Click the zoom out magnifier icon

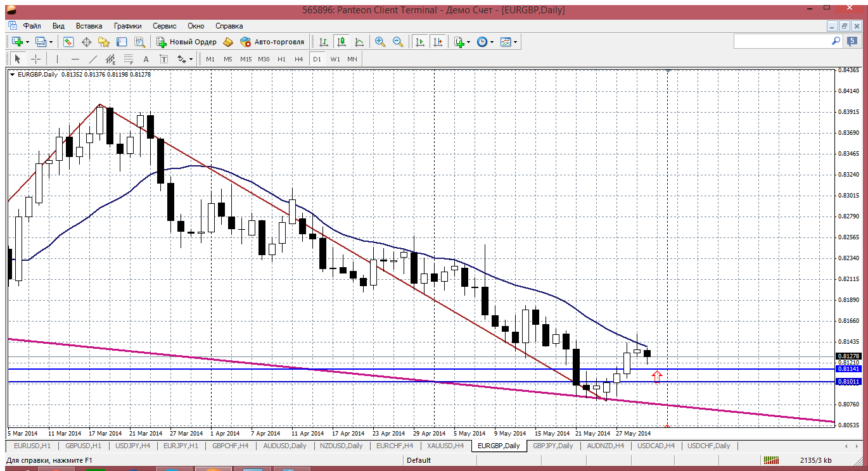(398, 42)
